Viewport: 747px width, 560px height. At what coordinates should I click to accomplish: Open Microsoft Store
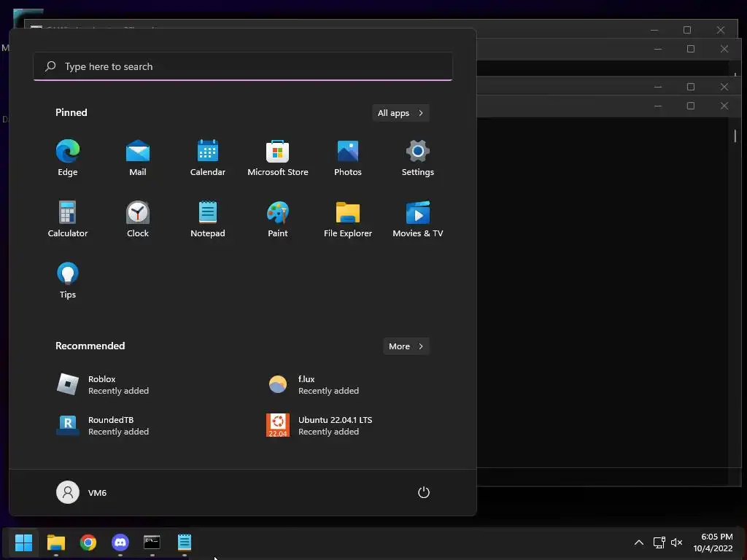[x=278, y=158]
